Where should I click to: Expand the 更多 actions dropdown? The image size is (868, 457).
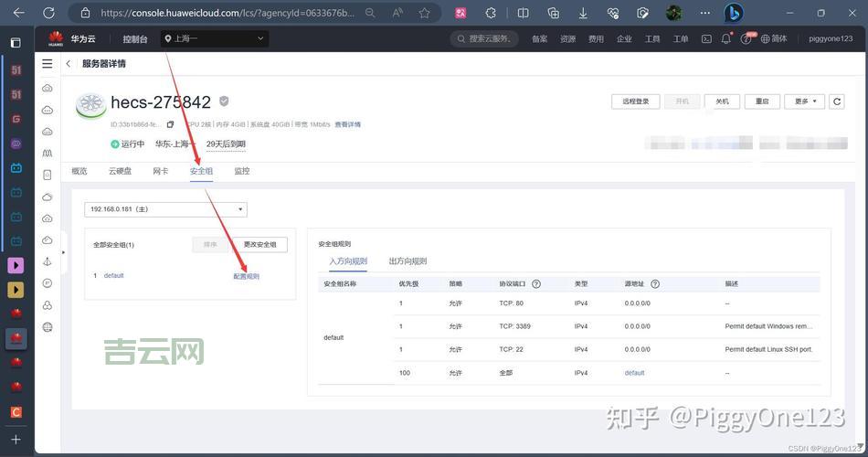[804, 101]
